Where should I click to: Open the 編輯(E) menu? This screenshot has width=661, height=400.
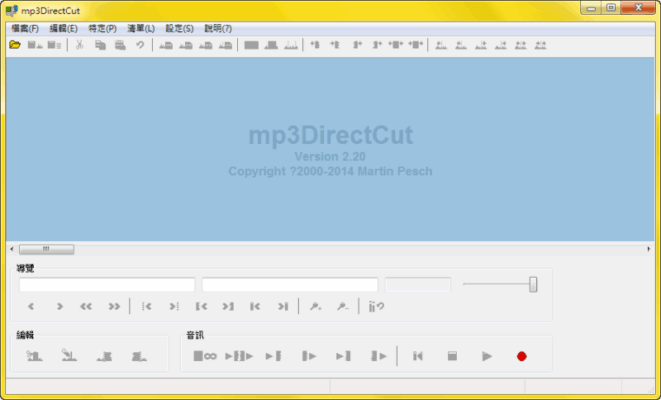pos(64,29)
